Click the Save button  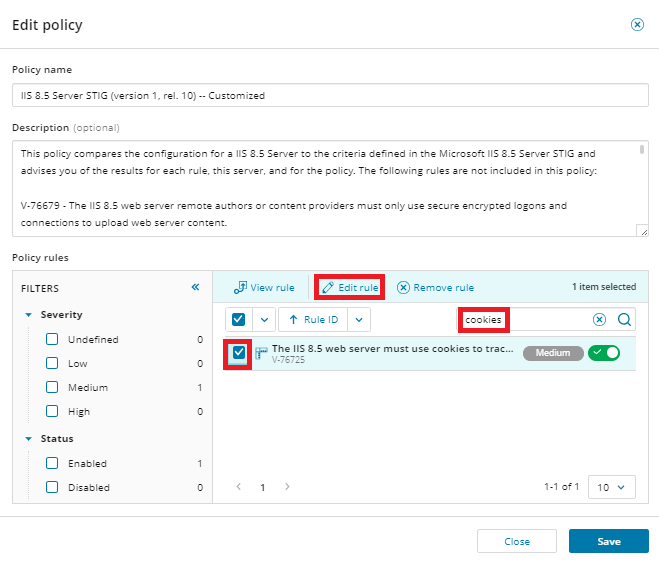point(608,541)
